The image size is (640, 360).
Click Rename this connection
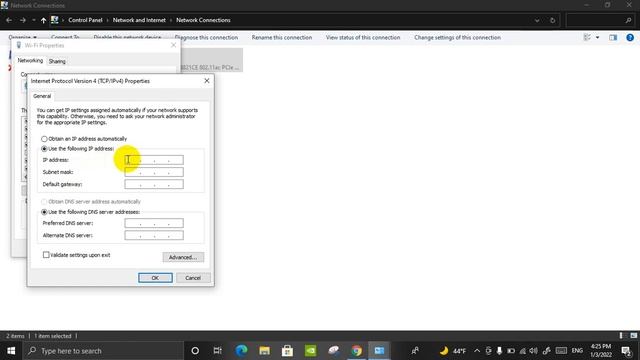point(282,38)
